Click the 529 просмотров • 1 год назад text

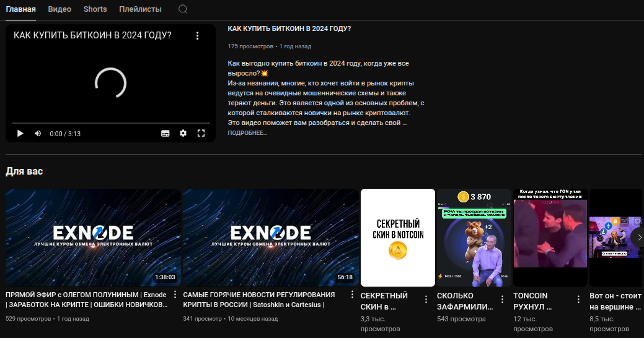[x=47, y=319]
